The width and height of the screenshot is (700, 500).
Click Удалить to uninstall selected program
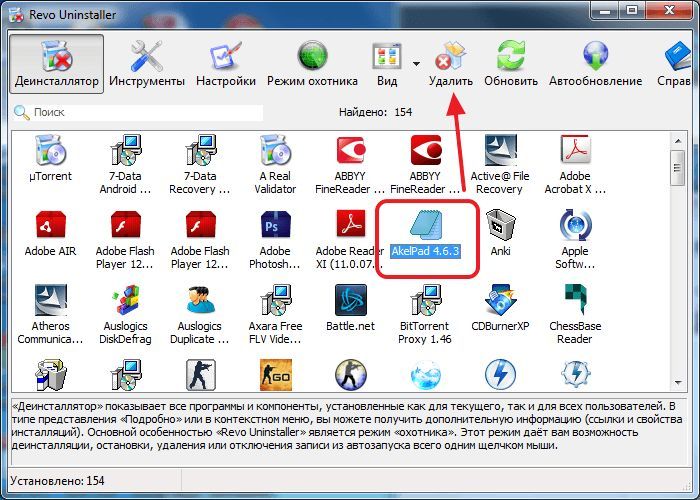[450, 64]
